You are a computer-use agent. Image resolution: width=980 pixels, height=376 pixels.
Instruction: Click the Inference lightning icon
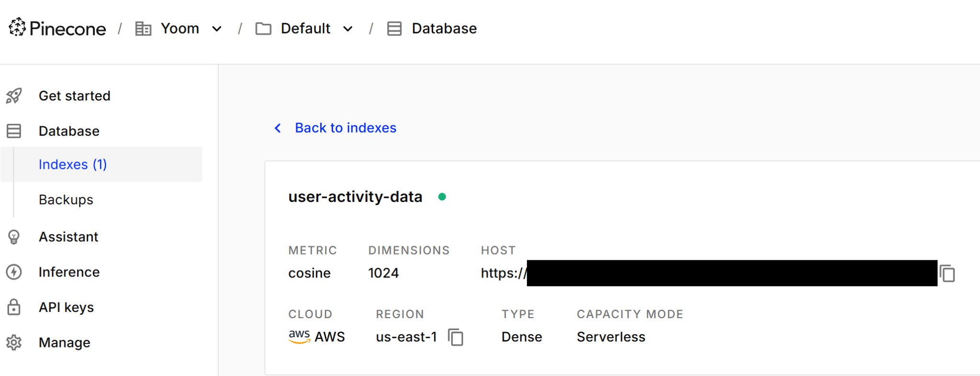pos(14,272)
